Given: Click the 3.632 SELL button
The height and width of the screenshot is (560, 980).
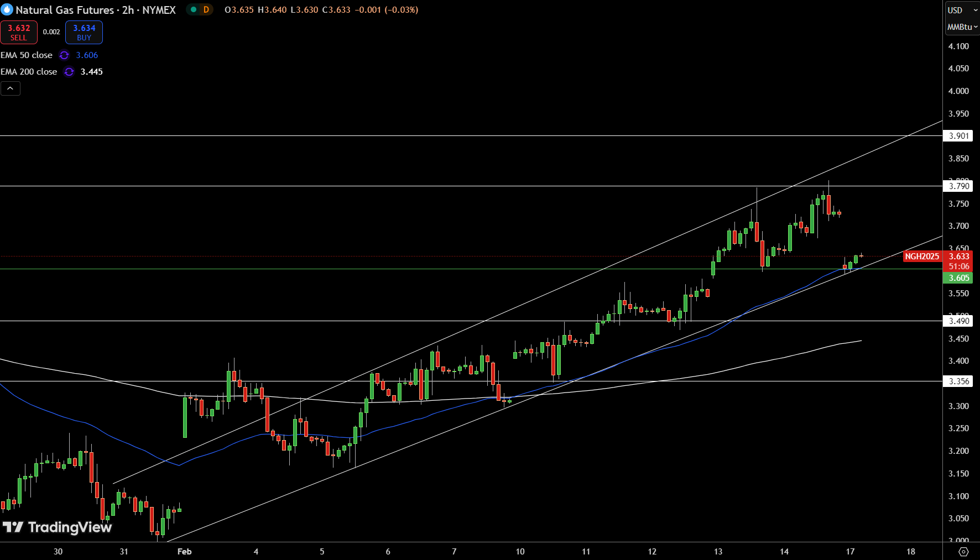Looking at the screenshot, I should pyautogui.click(x=19, y=32).
